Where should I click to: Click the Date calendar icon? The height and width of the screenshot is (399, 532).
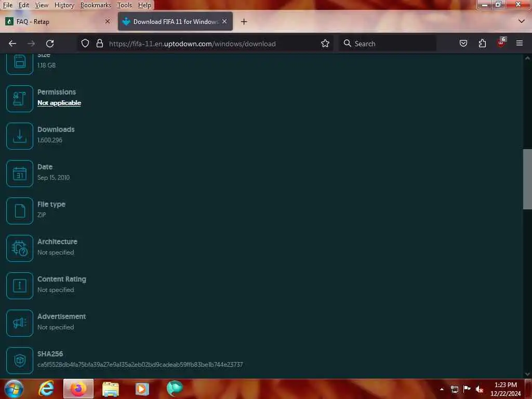[20, 174]
